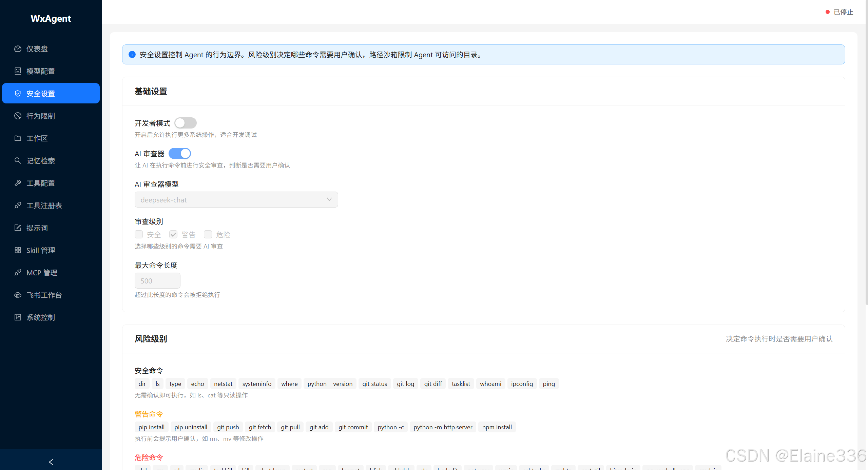
Task: Go to 飞书工作台 page
Action: (x=51, y=295)
